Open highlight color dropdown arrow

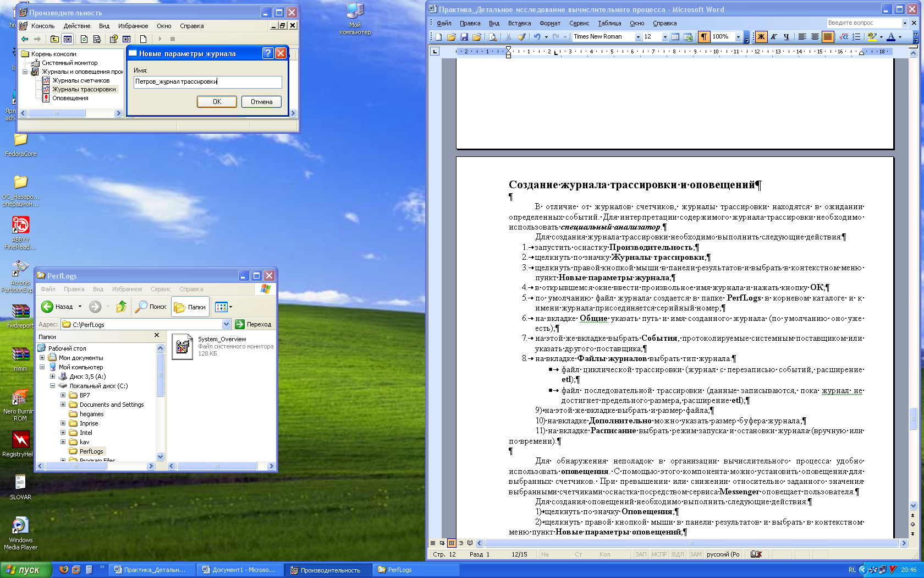click(881, 37)
